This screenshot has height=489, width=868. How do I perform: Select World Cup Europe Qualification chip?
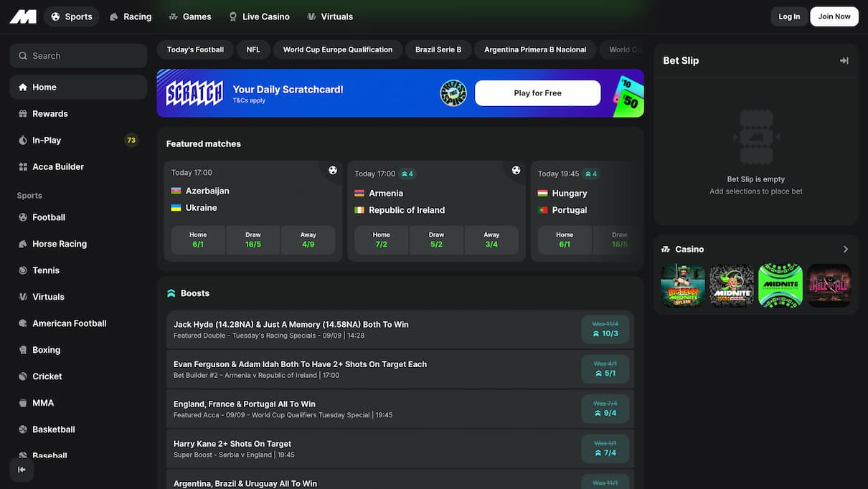pyautogui.click(x=338, y=49)
